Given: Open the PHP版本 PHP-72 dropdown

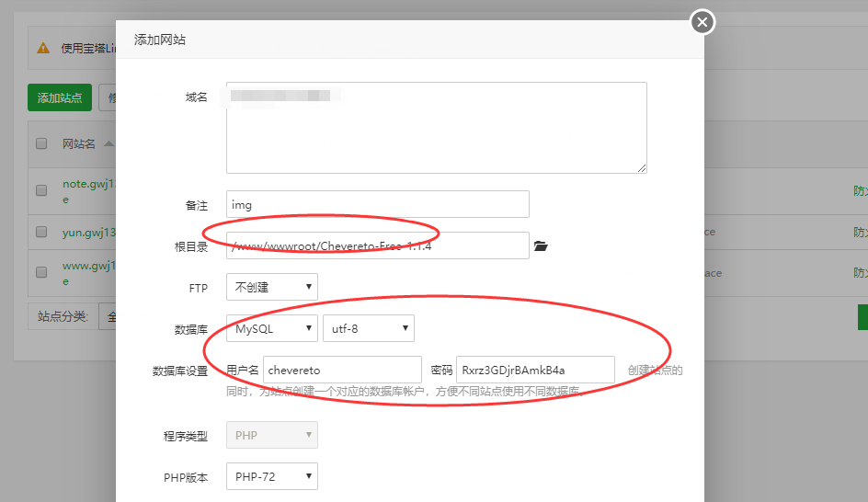Looking at the screenshot, I should click(272, 476).
